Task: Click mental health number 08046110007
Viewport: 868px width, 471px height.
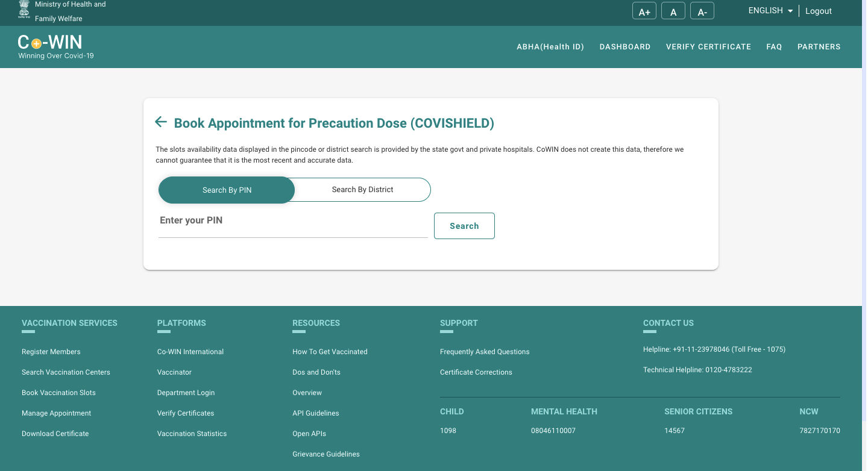Action: 553,431
